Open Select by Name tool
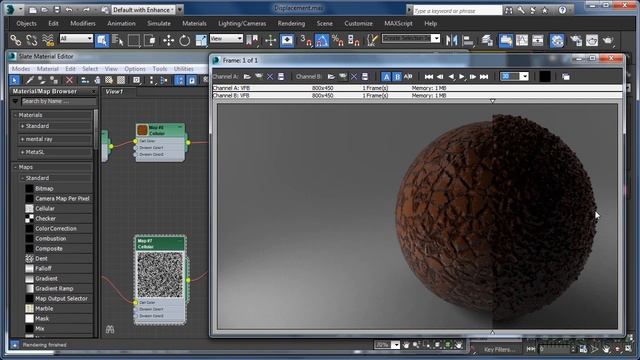The height and width of the screenshot is (360, 640). [x=118, y=40]
